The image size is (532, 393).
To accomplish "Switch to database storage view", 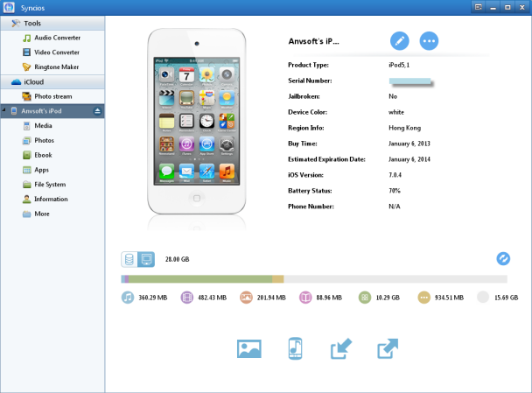I will (x=129, y=259).
